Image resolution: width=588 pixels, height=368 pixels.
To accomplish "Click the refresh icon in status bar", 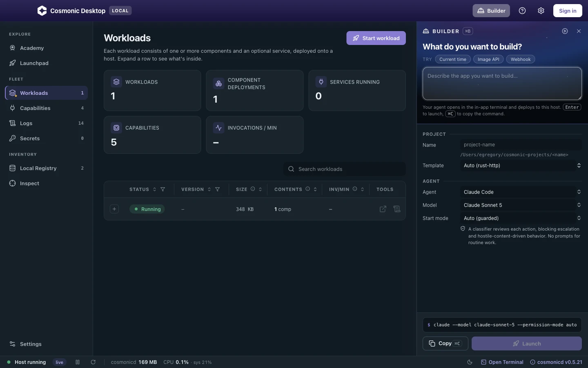I will click(93, 362).
